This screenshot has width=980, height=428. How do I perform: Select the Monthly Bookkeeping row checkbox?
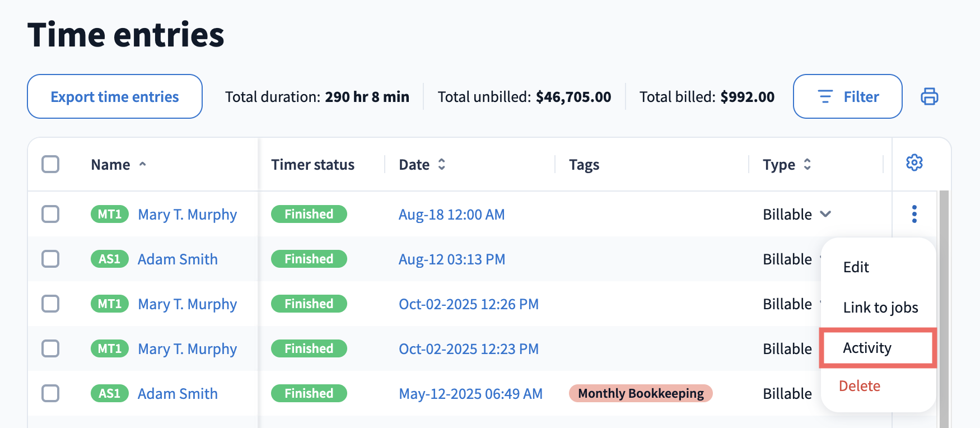(x=50, y=393)
